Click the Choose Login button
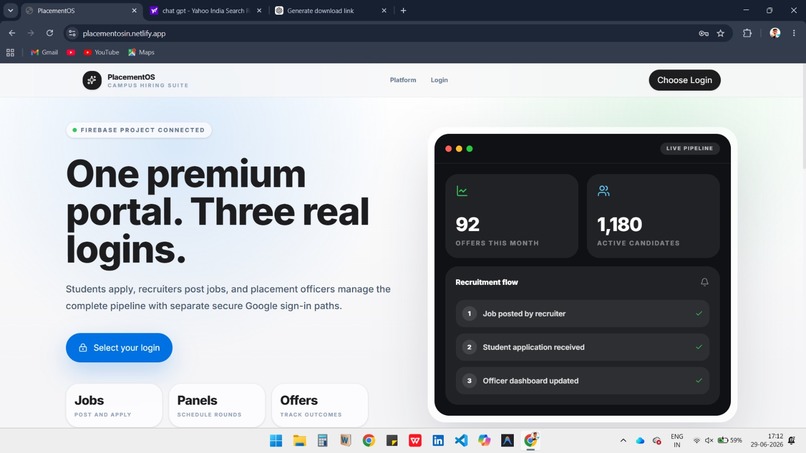Screen dimensions: 806x453 [x=684, y=80]
